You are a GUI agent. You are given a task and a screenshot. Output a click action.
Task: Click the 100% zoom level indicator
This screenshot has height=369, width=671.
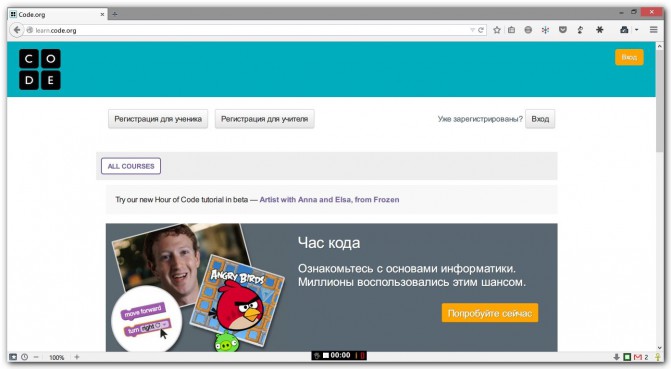click(x=56, y=357)
